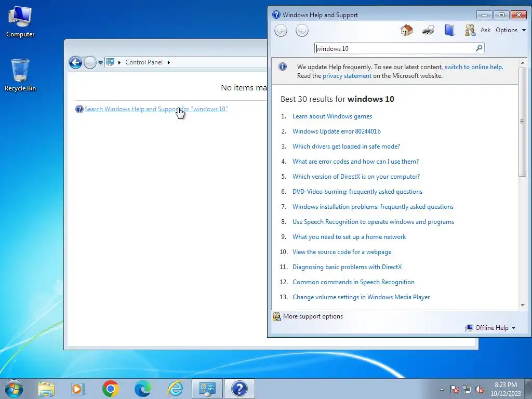Open Windows Update error 8024401b result

pos(337,131)
